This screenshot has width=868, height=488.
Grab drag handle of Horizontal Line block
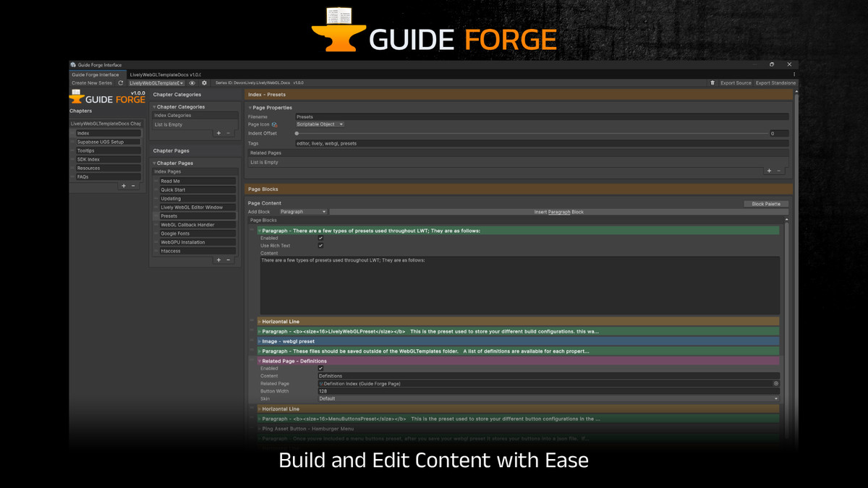(252, 321)
